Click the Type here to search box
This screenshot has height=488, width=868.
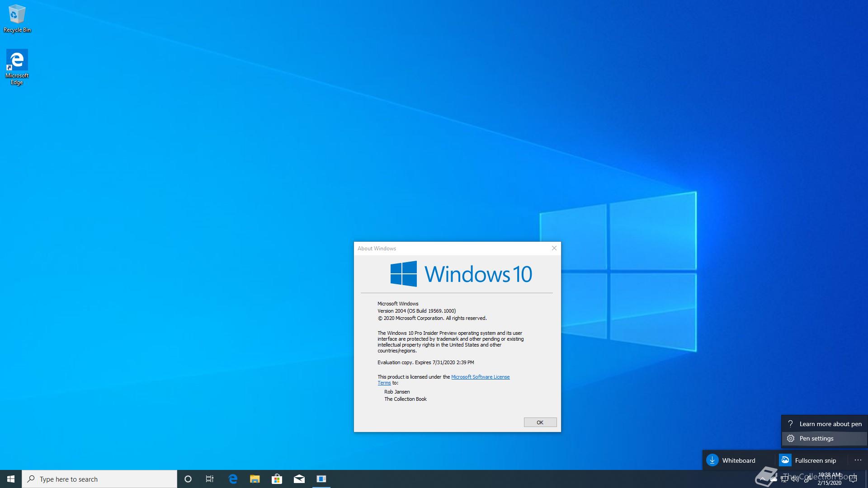coord(99,479)
